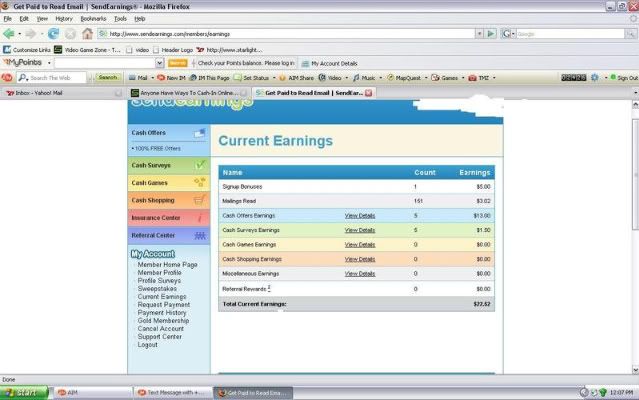Click the Stop loading icon
The width and height of the screenshot is (639, 400).
(x=70, y=33)
